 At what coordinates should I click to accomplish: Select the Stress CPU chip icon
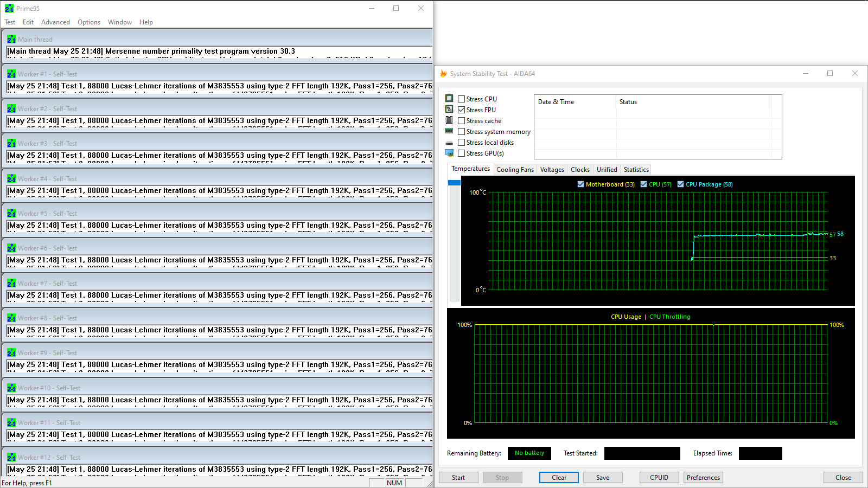[x=449, y=98]
